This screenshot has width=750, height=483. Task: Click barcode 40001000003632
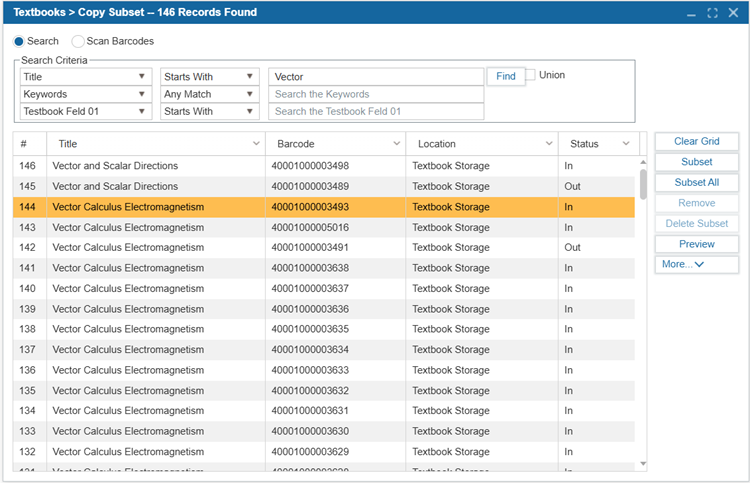tap(310, 391)
